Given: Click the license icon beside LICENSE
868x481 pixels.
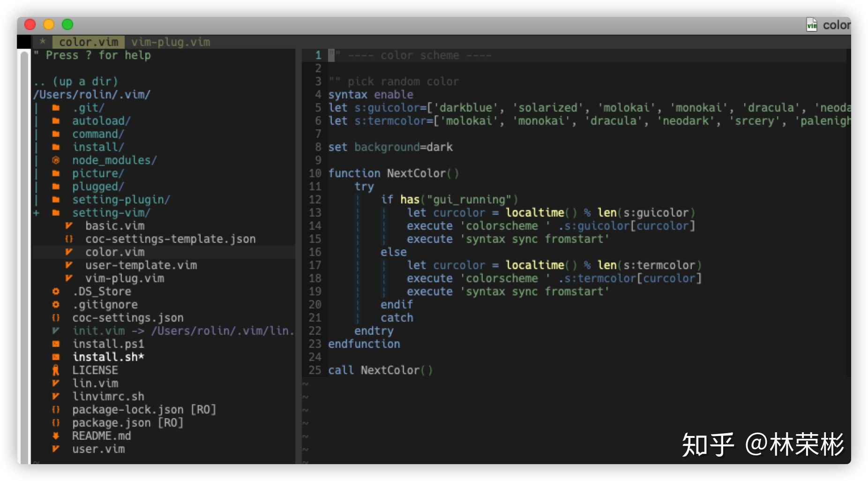Looking at the screenshot, I should tap(56, 370).
